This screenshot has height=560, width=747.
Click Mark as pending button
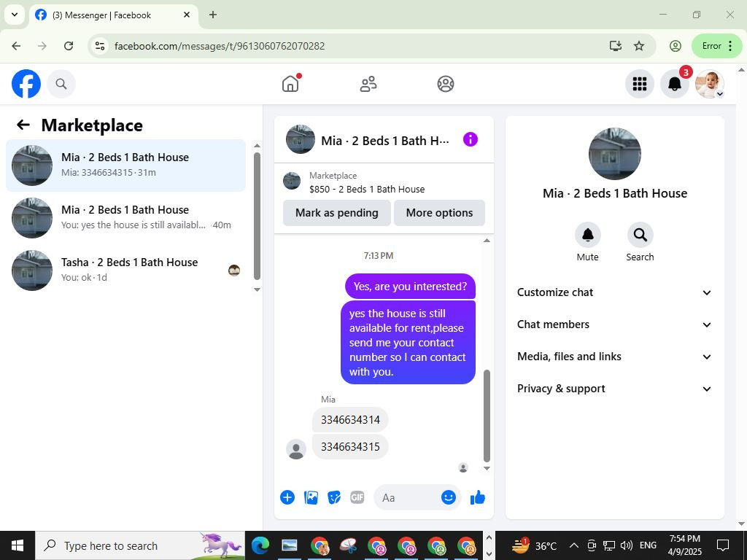(x=337, y=213)
